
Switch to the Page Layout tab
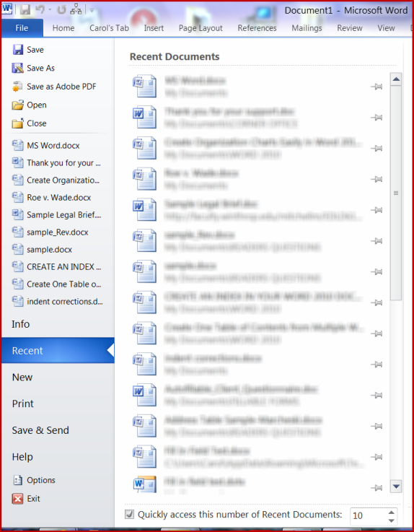coord(201,28)
